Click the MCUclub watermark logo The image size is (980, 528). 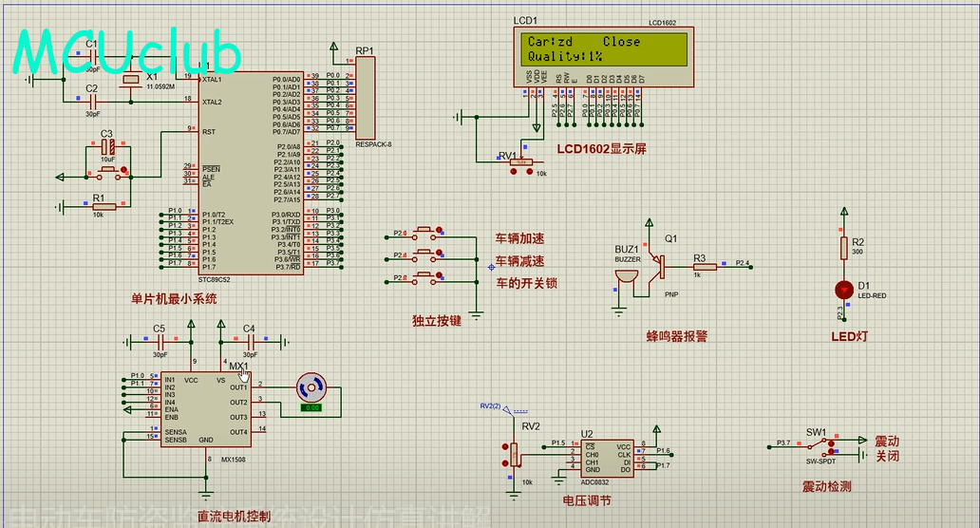tap(126, 54)
